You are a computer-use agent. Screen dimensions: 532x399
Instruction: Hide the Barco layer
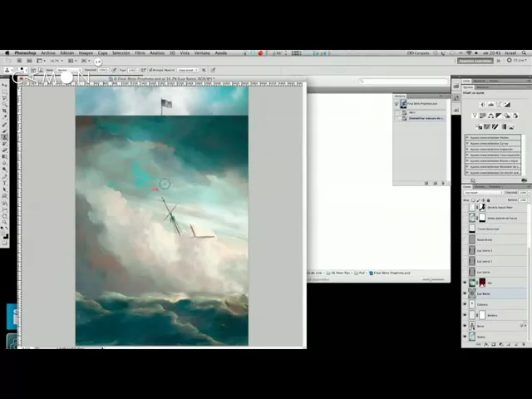pos(465,326)
